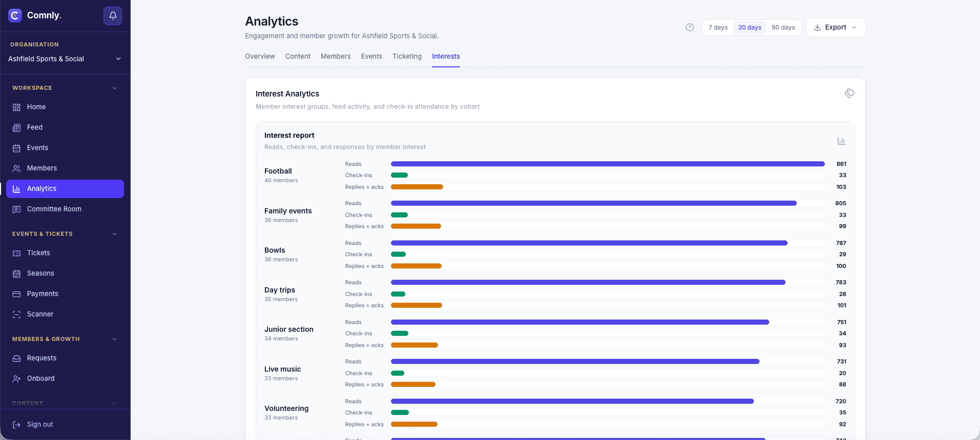The height and width of the screenshot is (440, 980).
Task: Click the Interest report heading
Action: (x=289, y=135)
